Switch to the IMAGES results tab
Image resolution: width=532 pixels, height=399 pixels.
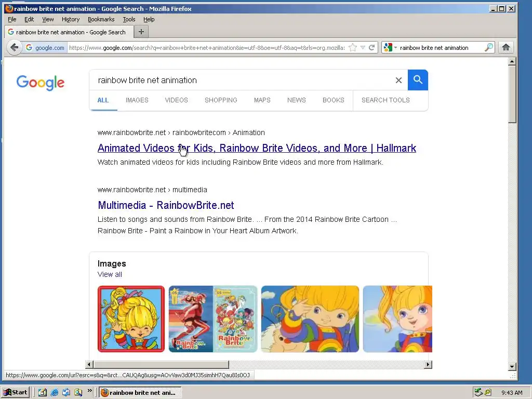[137, 100]
